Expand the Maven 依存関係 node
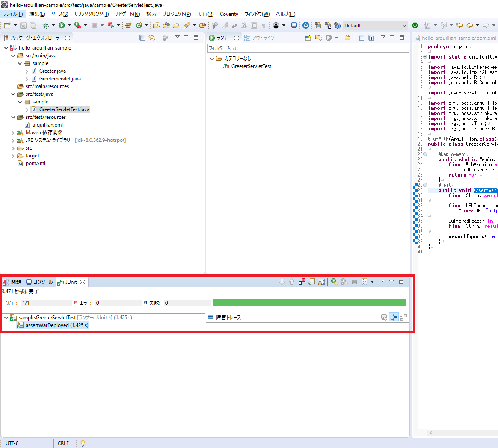The image size is (498, 448). coord(13,133)
